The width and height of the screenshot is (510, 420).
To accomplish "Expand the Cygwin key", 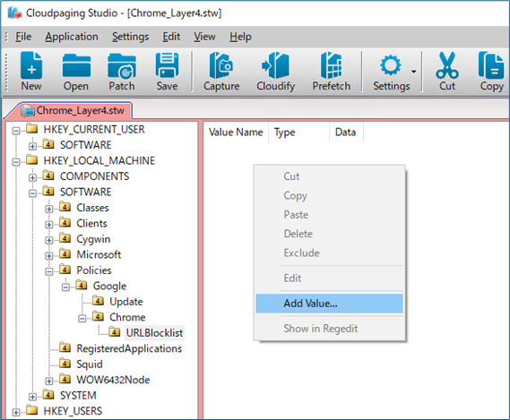I will [48, 240].
